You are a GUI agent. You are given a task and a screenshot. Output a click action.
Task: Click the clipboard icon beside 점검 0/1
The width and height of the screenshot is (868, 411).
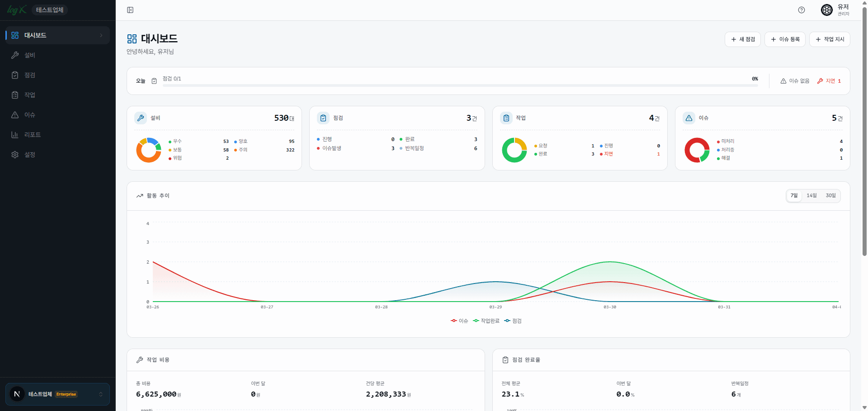[154, 81]
